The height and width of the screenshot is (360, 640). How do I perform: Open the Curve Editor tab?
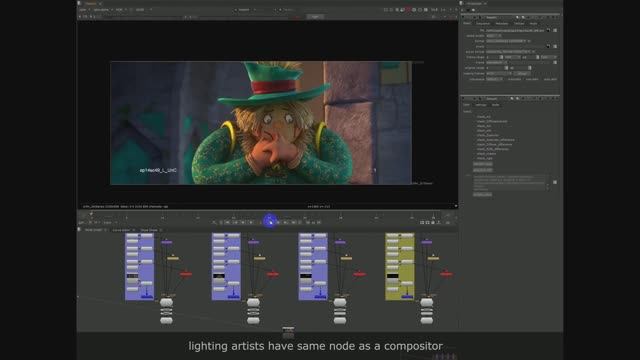pos(121,230)
